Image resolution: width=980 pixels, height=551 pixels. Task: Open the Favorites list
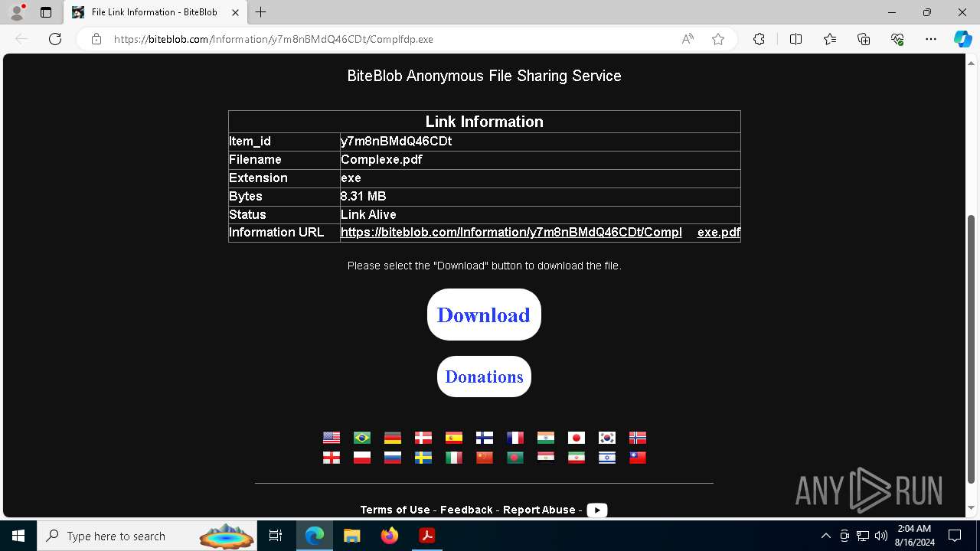click(830, 39)
